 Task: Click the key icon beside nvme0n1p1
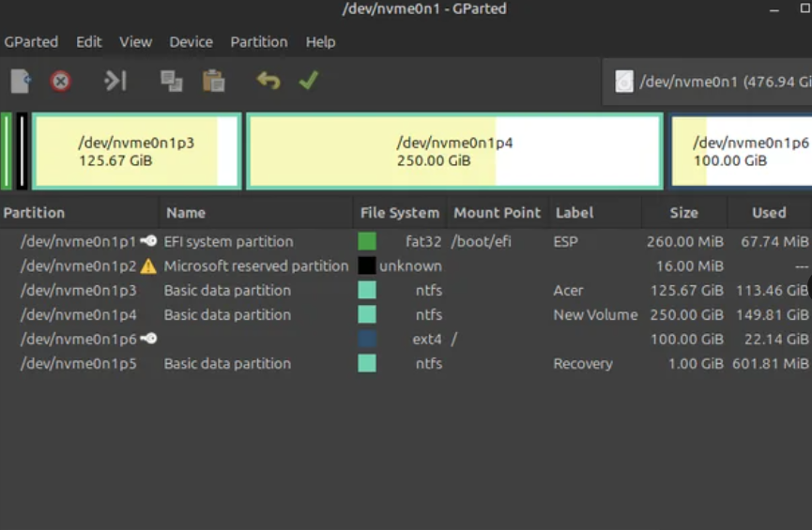(148, 241)
